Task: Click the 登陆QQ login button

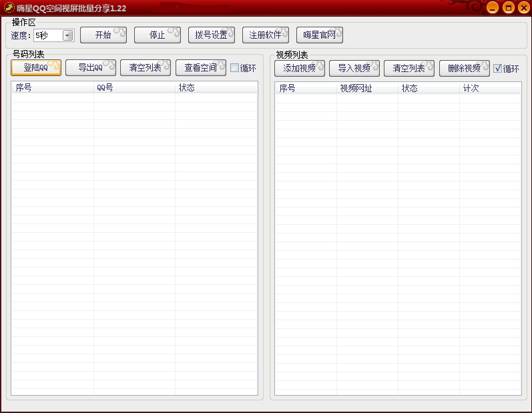Action: 36,67
